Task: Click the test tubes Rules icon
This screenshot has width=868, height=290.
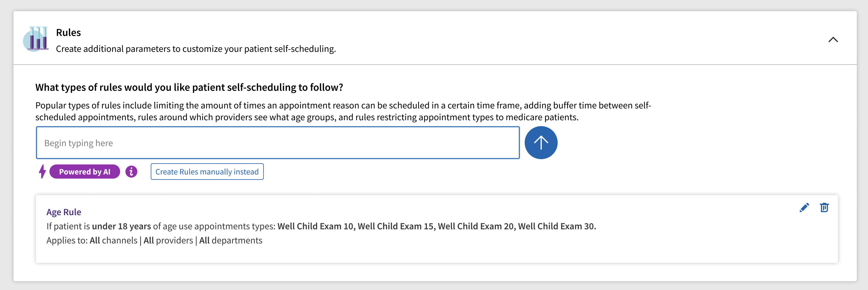Action: tap(36, 38)
